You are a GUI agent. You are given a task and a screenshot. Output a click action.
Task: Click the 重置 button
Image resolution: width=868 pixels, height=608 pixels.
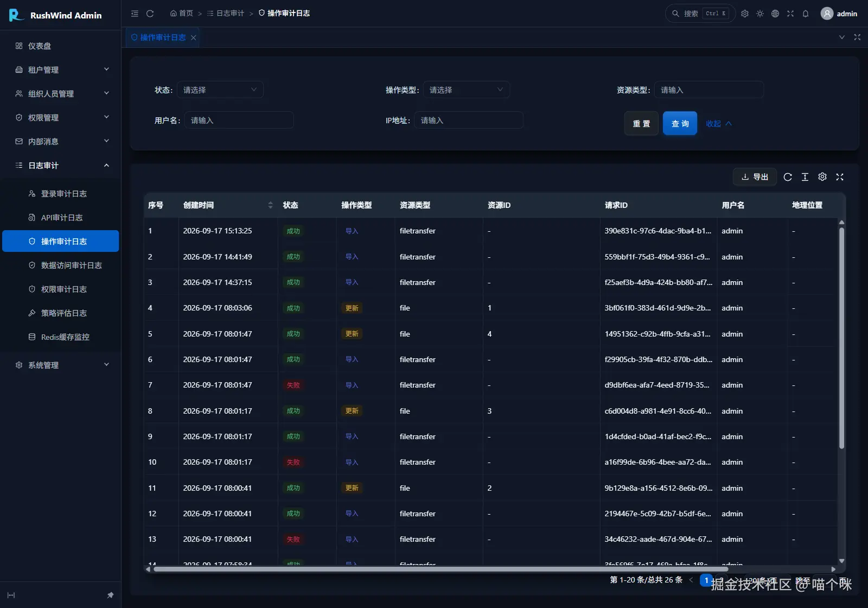[641, 123]
